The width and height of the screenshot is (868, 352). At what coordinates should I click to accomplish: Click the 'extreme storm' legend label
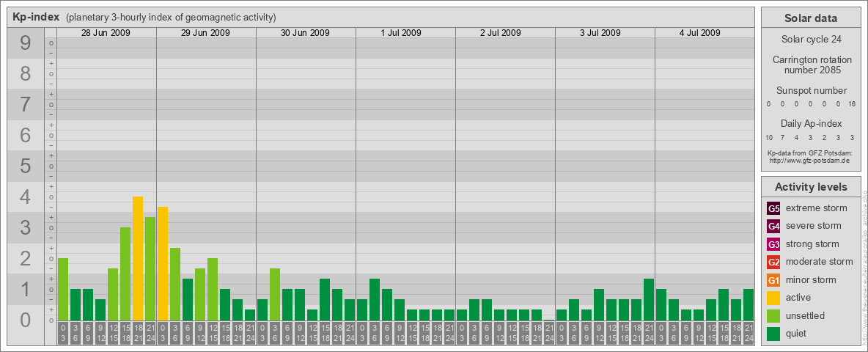[817, 208]
